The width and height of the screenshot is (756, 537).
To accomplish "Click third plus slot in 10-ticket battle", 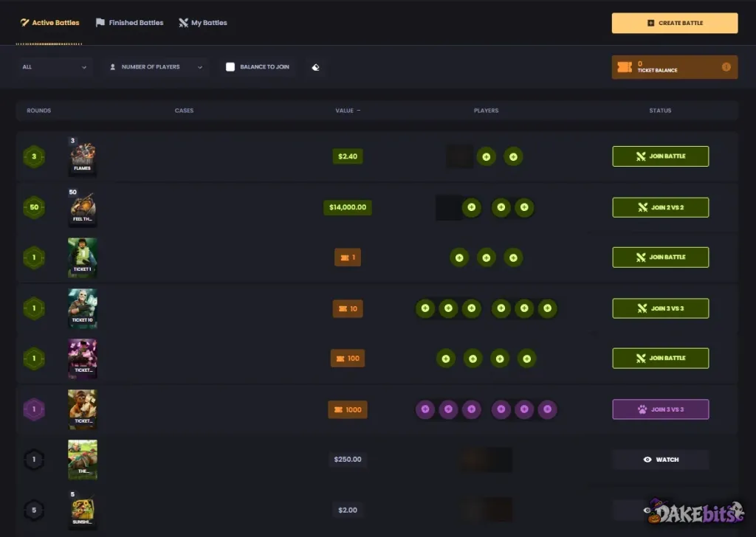I will 472,308.
